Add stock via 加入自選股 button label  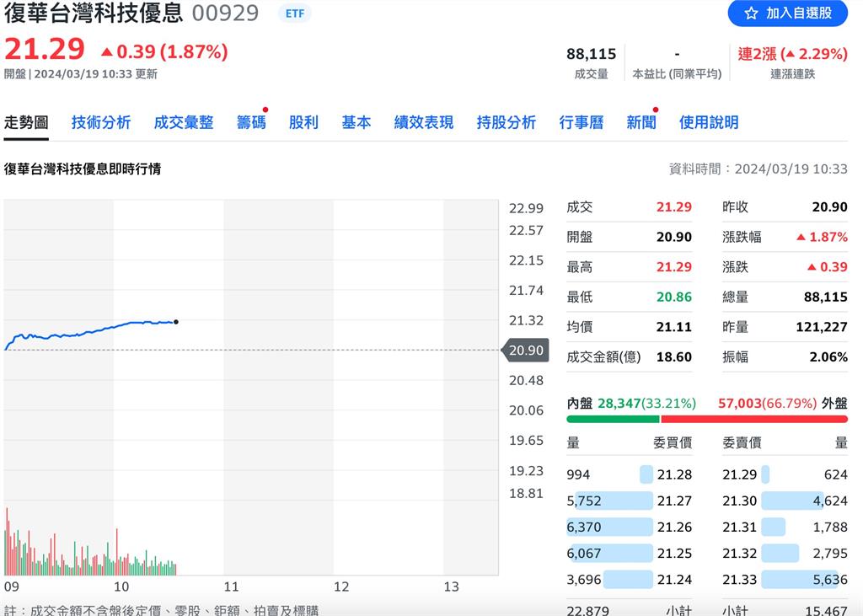click(799, 13)
